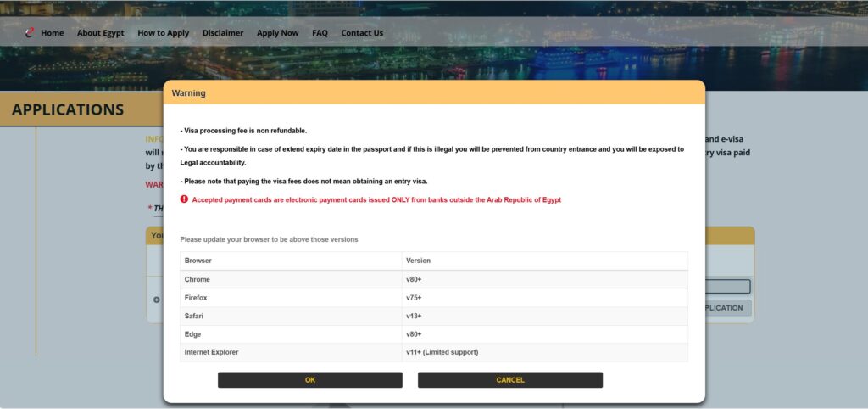
Task: Select Disclaimer in the navigation bar
Action: tap(223, 33)
